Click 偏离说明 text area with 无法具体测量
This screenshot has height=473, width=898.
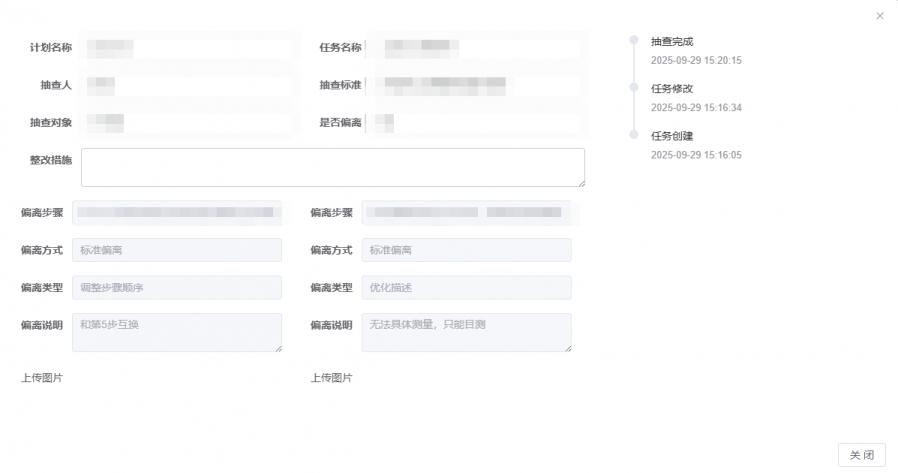(x=467, y=332)
